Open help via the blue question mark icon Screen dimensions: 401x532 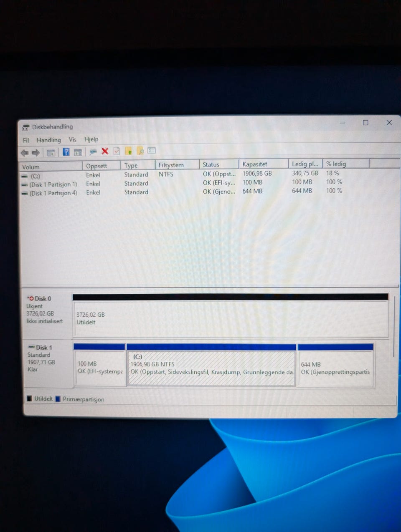coord(66,152)
